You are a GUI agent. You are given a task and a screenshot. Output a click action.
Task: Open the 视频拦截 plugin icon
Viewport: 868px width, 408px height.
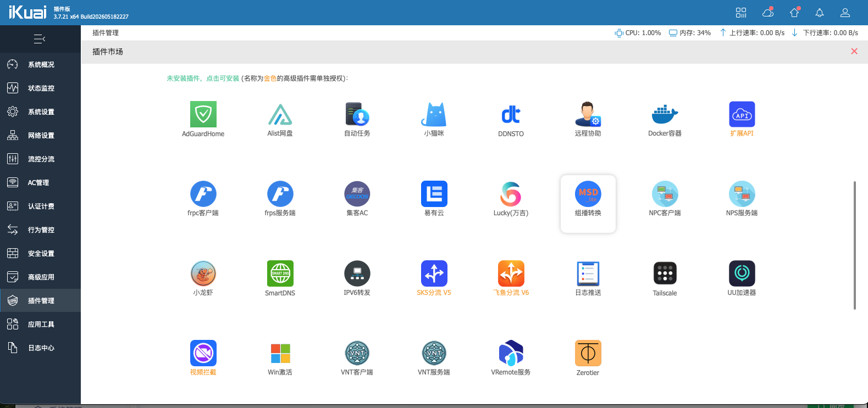pos(203,353)
